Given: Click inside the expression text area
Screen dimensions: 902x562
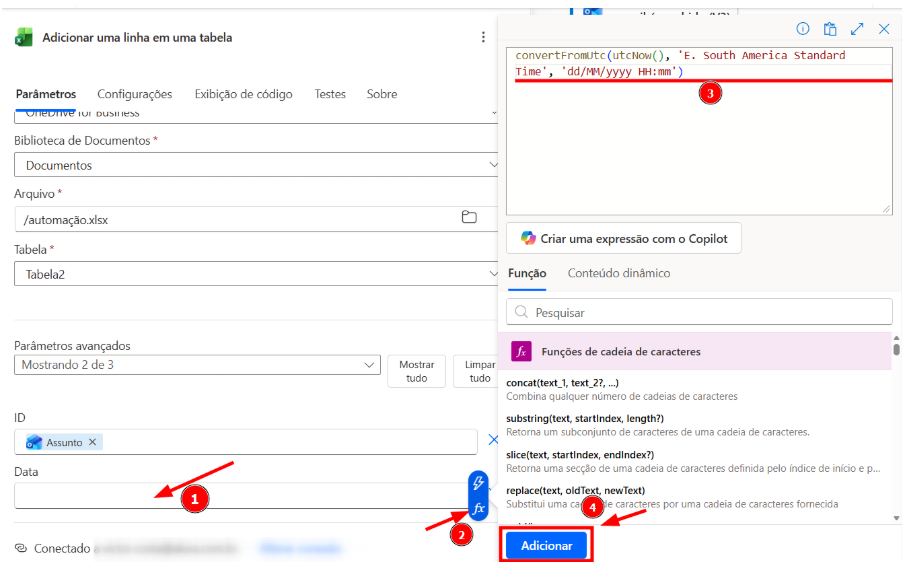Looking at the screenshot, I should (x=699, y=131).
